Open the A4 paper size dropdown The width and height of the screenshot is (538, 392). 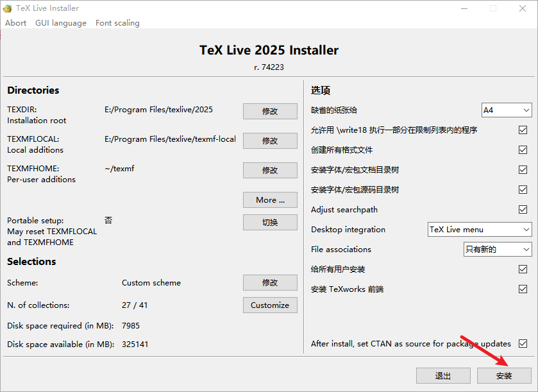pos(507,110)
